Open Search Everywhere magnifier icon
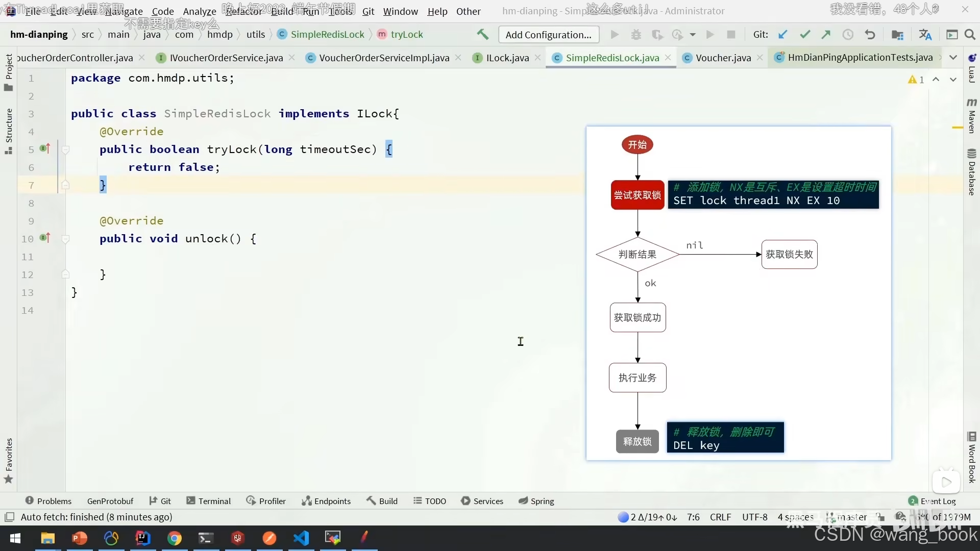 (x=970, y=35)
